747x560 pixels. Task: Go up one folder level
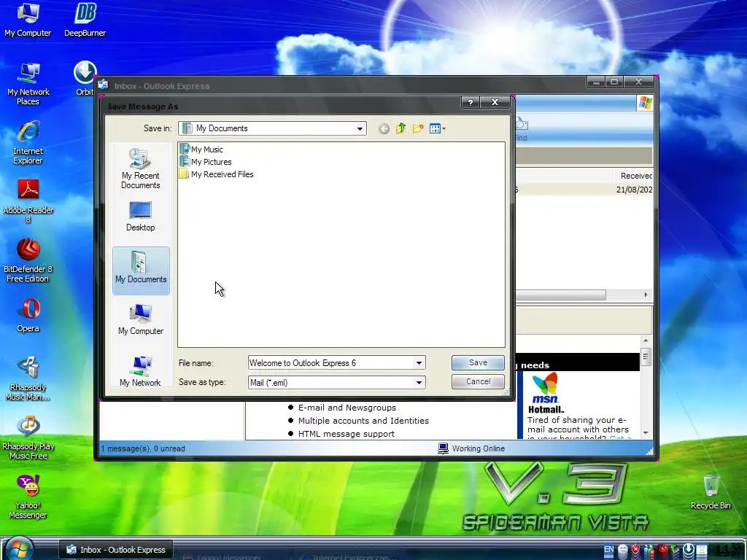(x=400, y=128)
